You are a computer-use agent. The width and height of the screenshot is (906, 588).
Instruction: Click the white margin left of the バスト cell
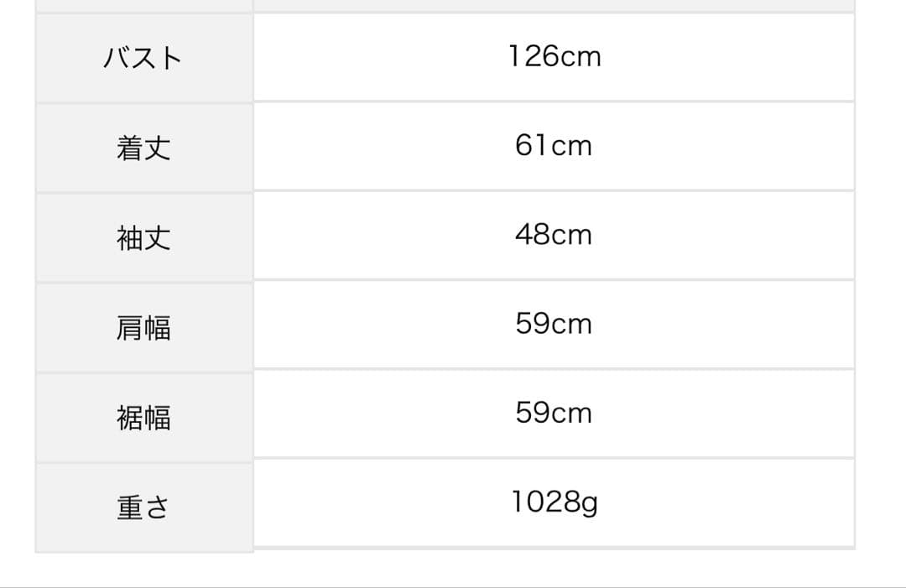tap(17, 58)
